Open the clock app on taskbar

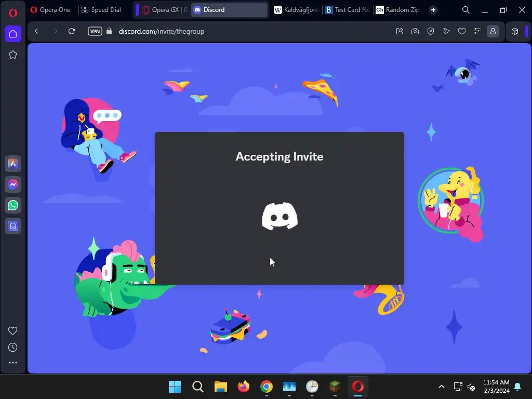312,387
